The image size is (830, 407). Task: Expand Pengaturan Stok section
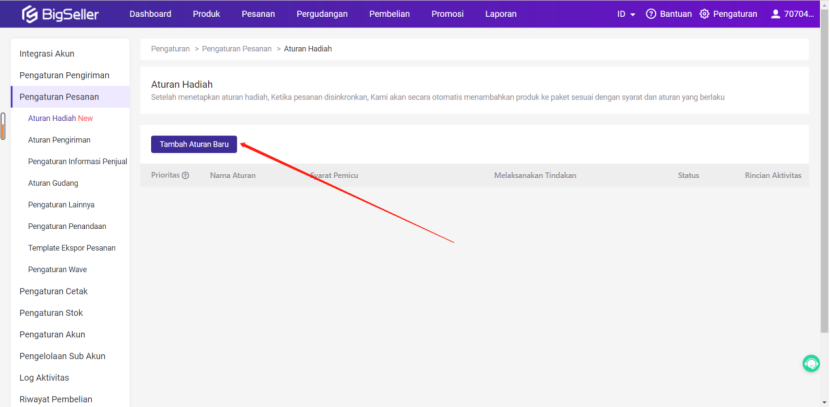pyautogui.click(x=52, y=313)
